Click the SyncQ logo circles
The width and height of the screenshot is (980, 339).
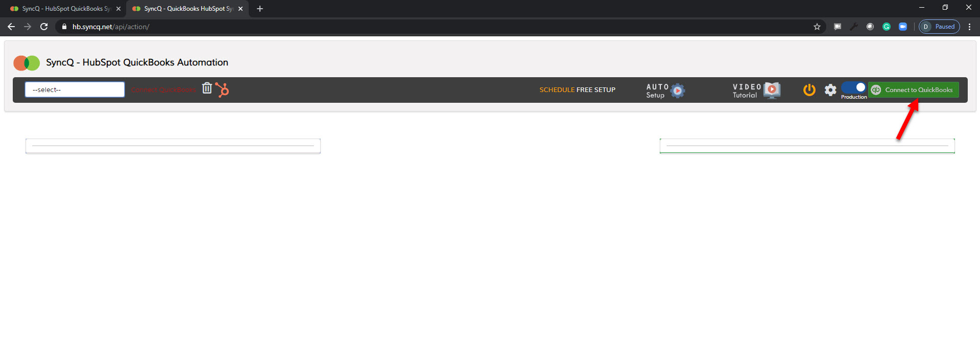coord(27,63)
